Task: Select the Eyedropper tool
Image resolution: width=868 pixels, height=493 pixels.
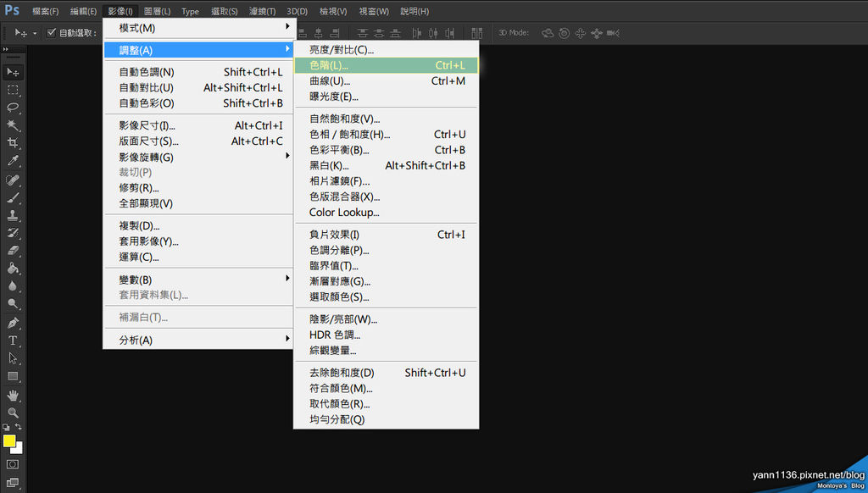Action: 12,160
